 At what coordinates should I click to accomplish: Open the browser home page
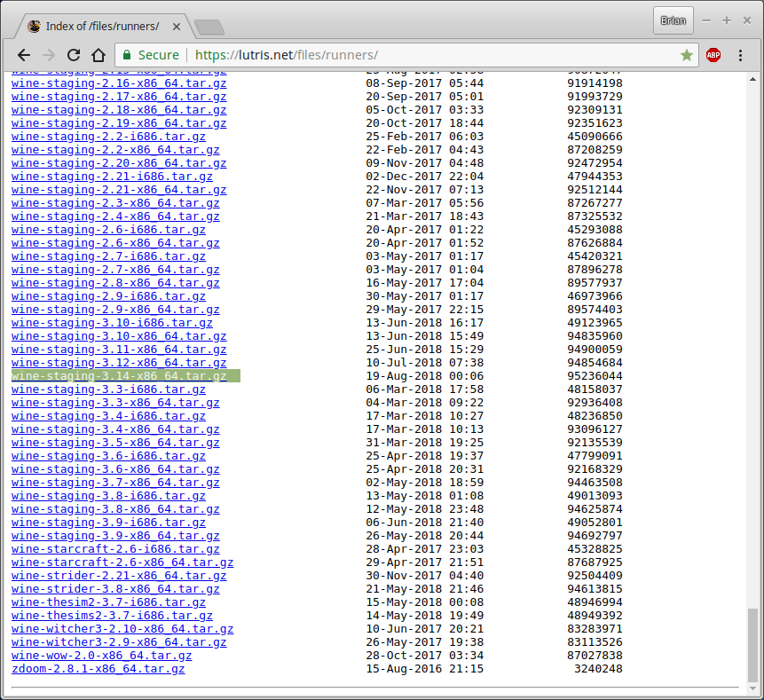[98, 55]
